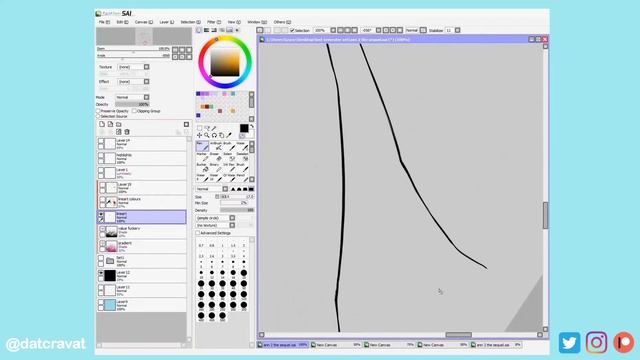The width and height of the screenshot is (640, 360).
Task: Click the black foreground color swatch
Action: coord(244,129)
